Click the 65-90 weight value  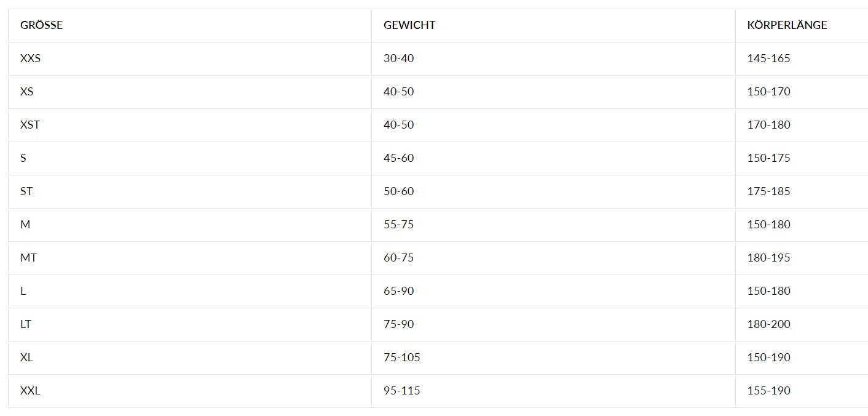click(x=399, y=291)
